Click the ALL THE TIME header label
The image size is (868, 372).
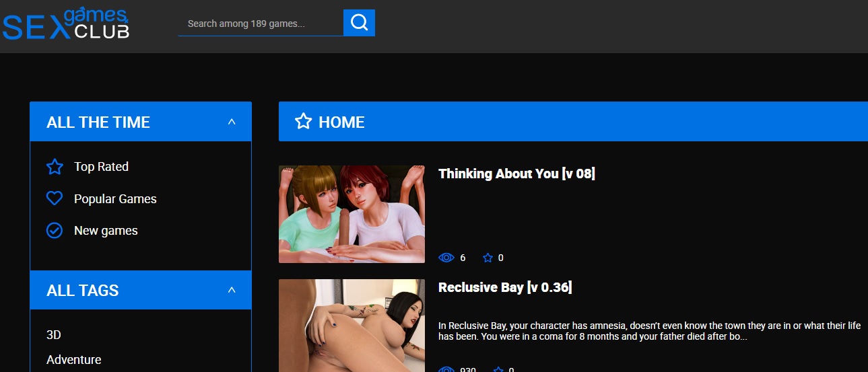(x=98, y=122)
